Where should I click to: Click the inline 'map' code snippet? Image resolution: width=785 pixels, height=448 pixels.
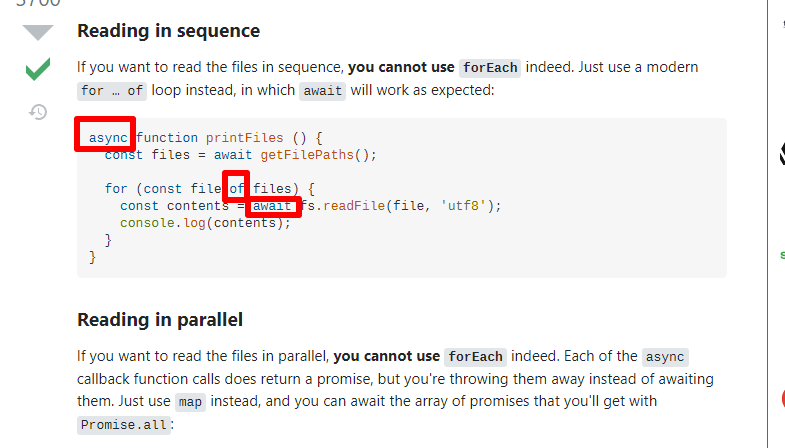[x=190, y=402]
